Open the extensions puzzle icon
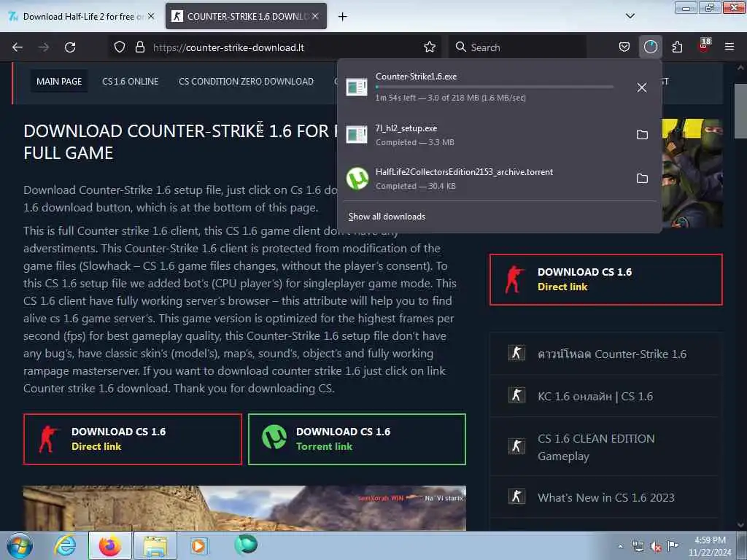The width and height of the screenshot is (747, 560). click(x=677, y=47)
